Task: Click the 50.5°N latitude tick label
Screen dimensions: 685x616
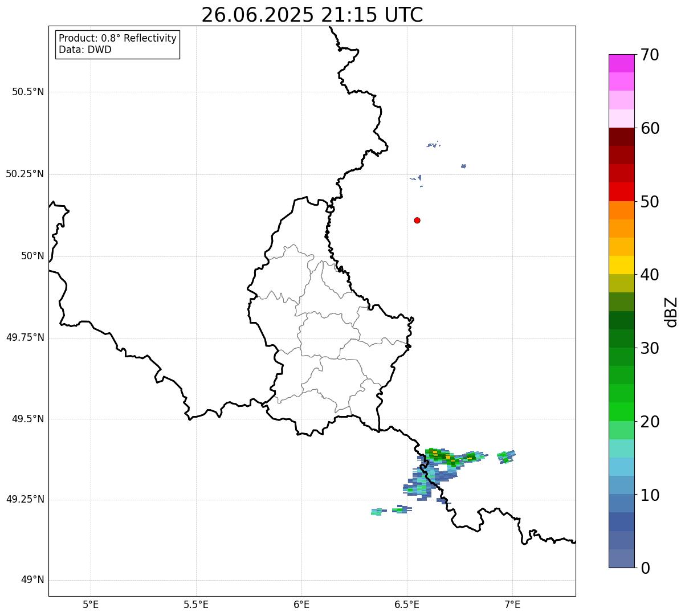Action: [28, 92]
